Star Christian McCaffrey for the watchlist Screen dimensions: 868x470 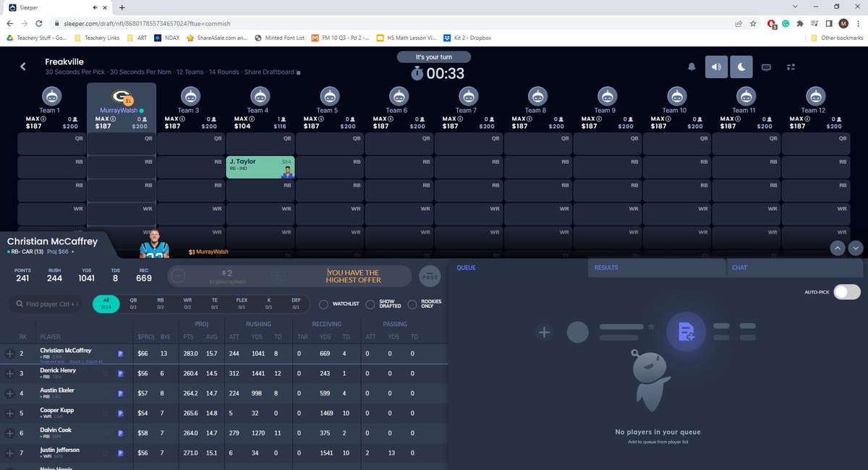click(x=106, y=354)
